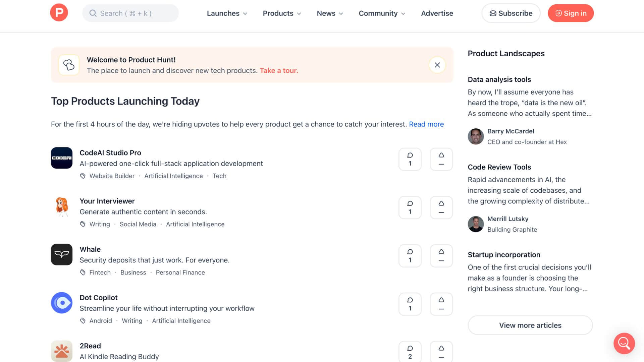Upvote 2Read product

[441, 352]
